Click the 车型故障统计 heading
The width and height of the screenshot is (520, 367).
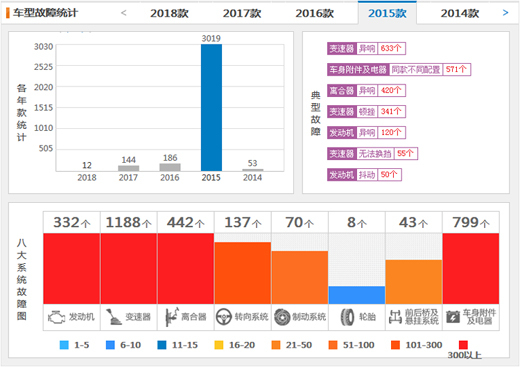click(45, 13)
